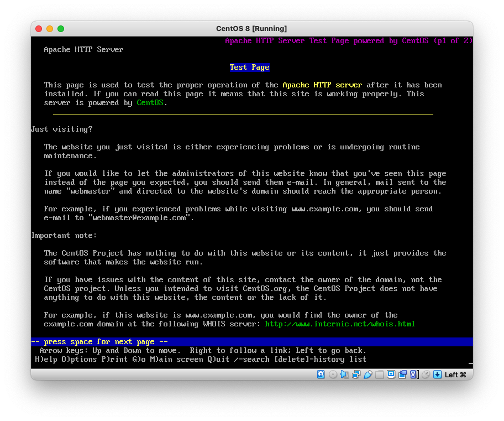Image resolution: width=504 pixels, height=421 pixels.
Task: Click the keyboard capture down-arrow icon
Action: [x=438, y=375]
